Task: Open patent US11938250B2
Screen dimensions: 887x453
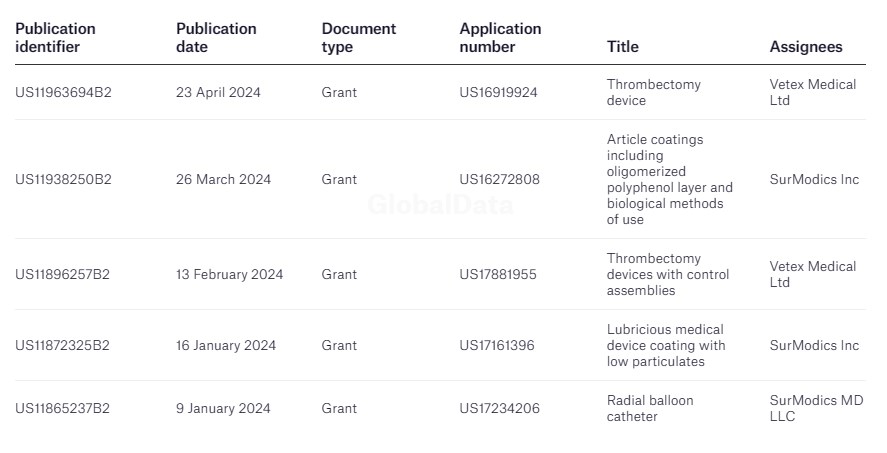Action: coord(63,179)
